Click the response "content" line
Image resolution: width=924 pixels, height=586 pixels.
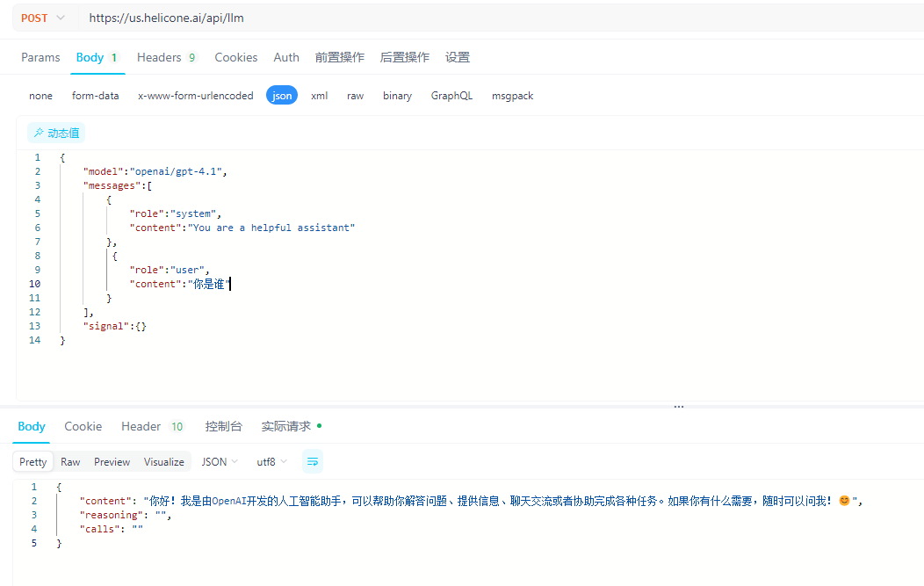pos(471,501)
